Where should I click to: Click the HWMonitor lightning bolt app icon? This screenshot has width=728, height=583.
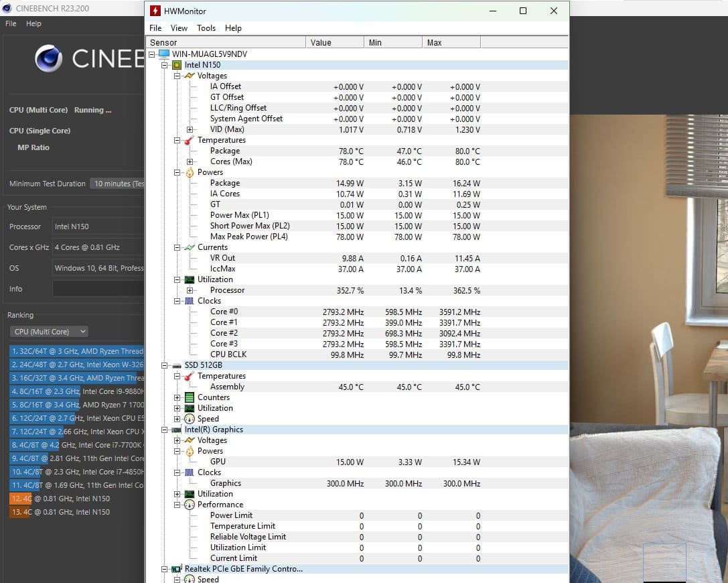coord(155,11)
